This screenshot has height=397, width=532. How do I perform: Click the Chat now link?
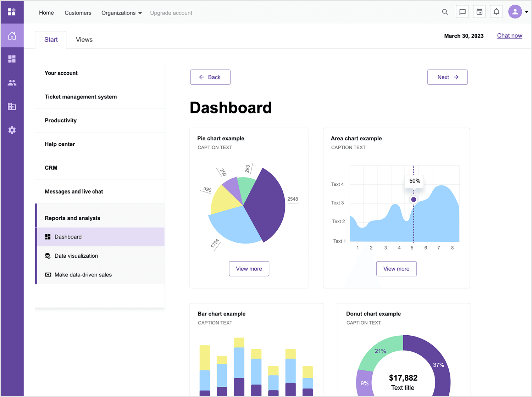510,35
